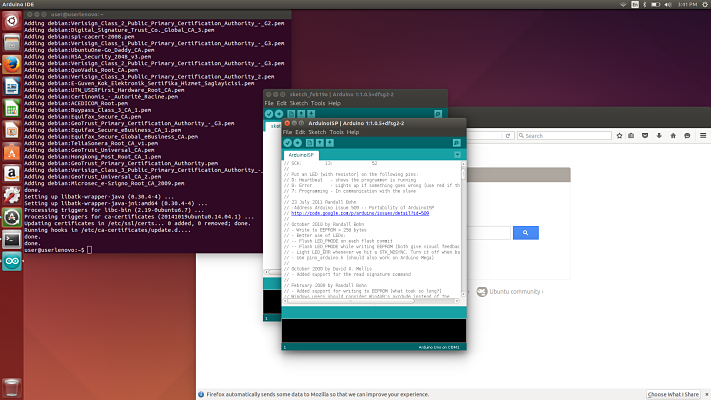The width and height of the screenshot is (711, 400).
Task: Click New sketch icon in ArduinoISP window
Action: tap(310, 143)
